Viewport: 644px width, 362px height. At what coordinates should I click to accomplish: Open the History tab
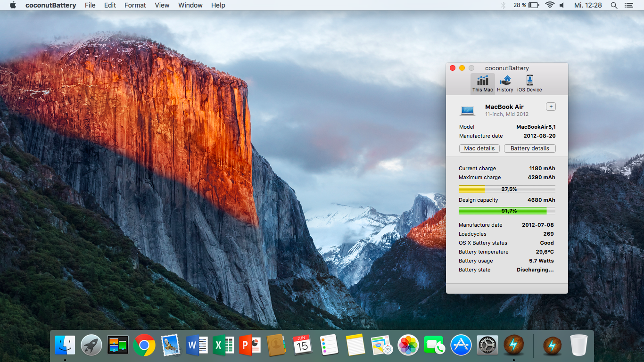point(505,83)
